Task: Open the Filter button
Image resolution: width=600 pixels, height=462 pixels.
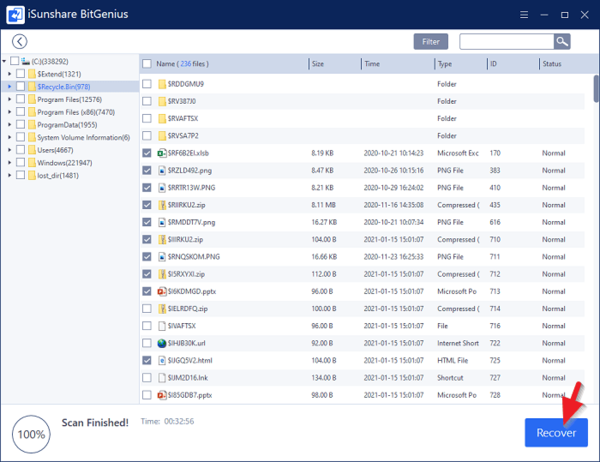Action: point(431,42)
